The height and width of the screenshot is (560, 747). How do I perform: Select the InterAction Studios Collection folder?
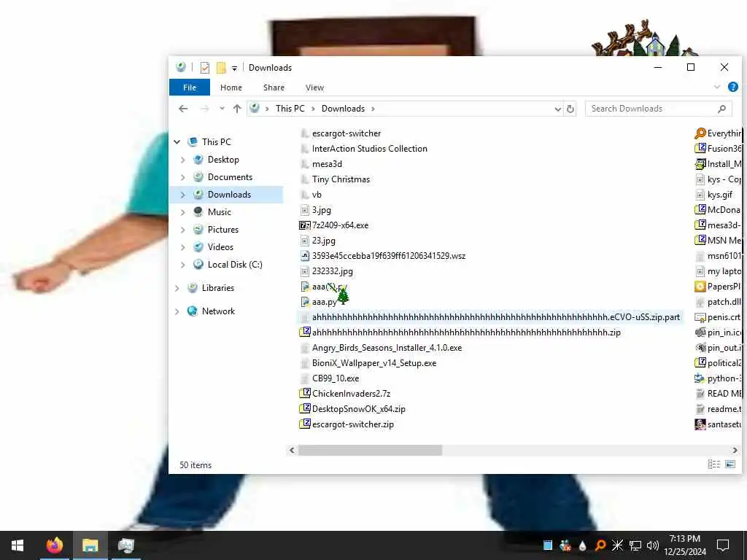click(x=369, y=149)
